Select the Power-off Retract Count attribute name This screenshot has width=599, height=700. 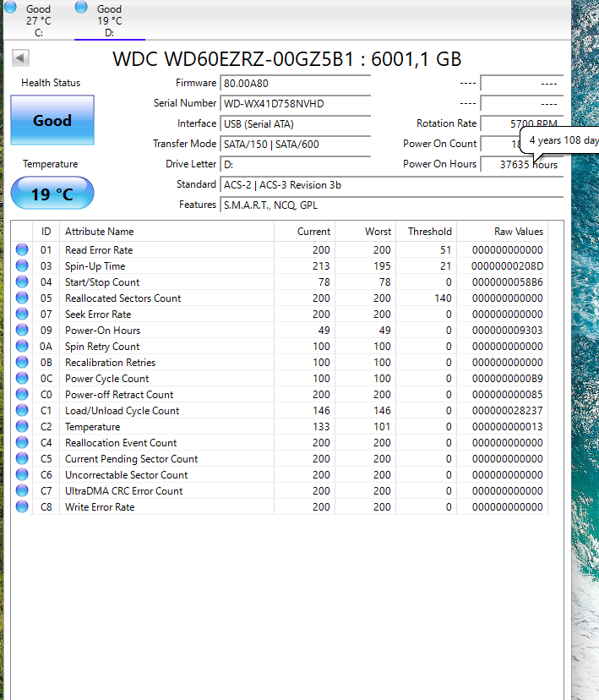tap(119, 395)
